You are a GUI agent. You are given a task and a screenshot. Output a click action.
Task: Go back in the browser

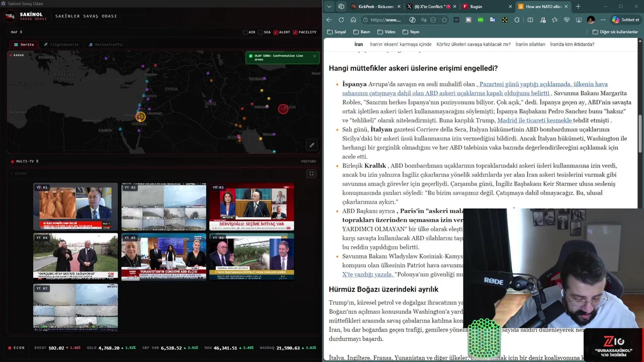point(329,20)
